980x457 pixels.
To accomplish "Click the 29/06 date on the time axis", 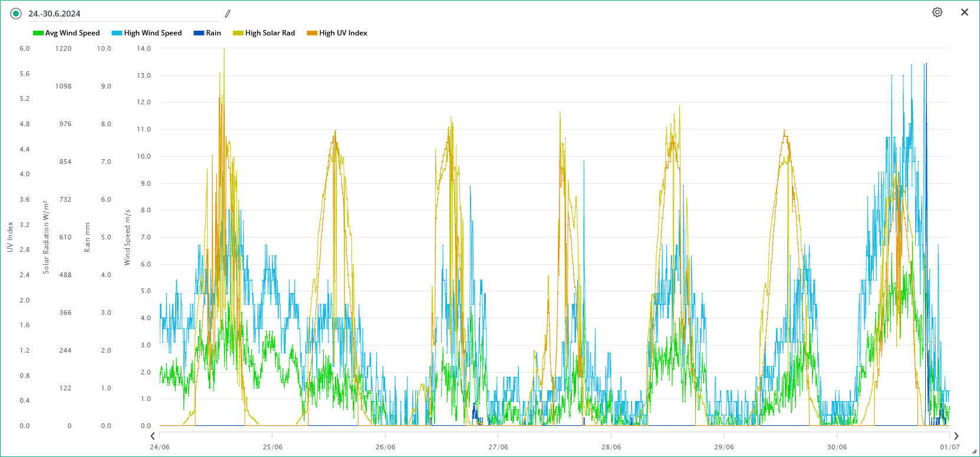I will 724,447.
